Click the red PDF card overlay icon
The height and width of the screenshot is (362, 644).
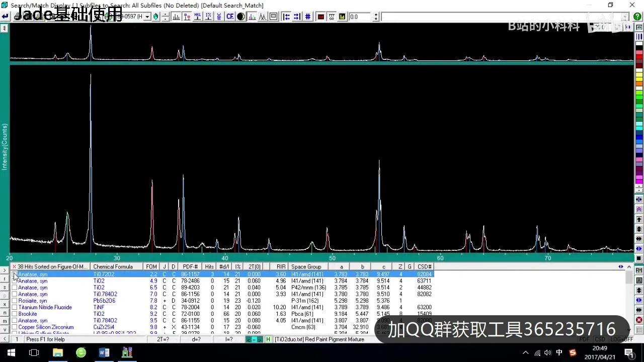coord(320,17)
